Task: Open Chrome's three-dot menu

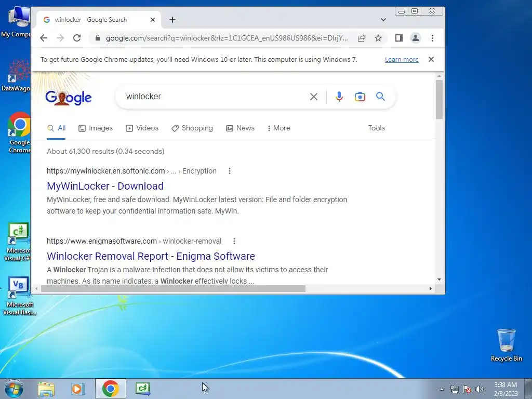Action: click(432, 38)
